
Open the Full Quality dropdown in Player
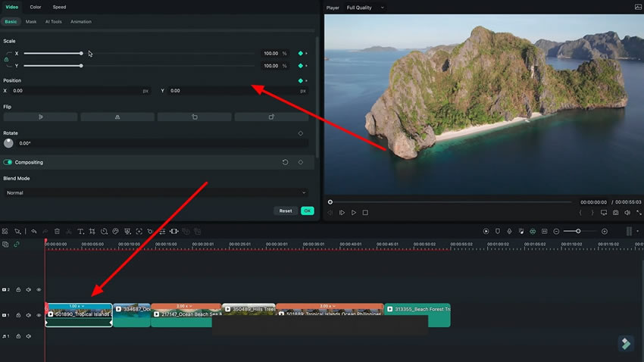pos(365,8)
